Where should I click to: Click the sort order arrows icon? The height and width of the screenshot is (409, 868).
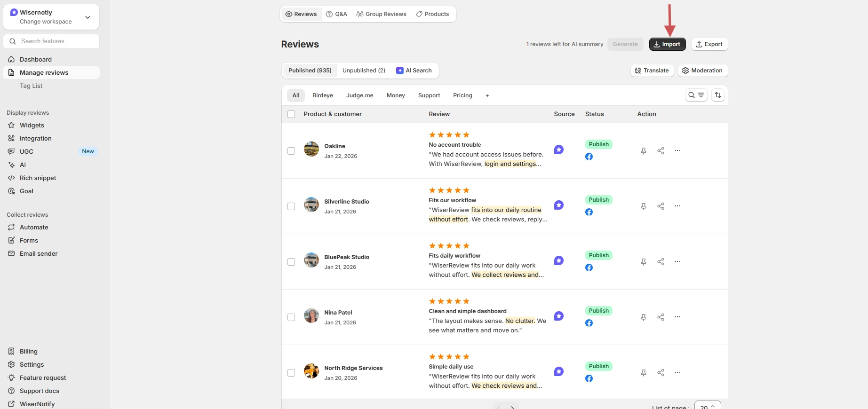[x=718, y=95]
